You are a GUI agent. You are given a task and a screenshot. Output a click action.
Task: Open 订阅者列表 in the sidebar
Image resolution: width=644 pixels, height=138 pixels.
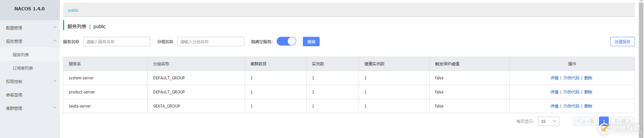(23, 68)
